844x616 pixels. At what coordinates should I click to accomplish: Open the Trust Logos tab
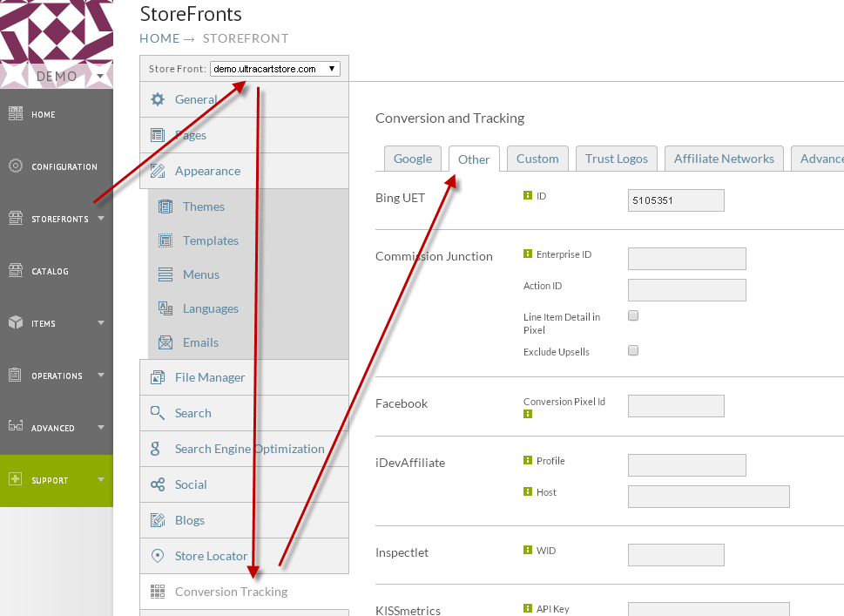tap(617, 159)
